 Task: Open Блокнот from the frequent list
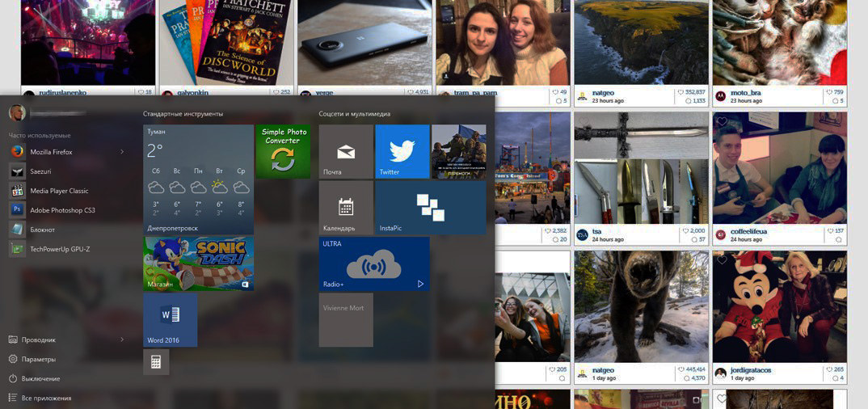tap(66, 229)
